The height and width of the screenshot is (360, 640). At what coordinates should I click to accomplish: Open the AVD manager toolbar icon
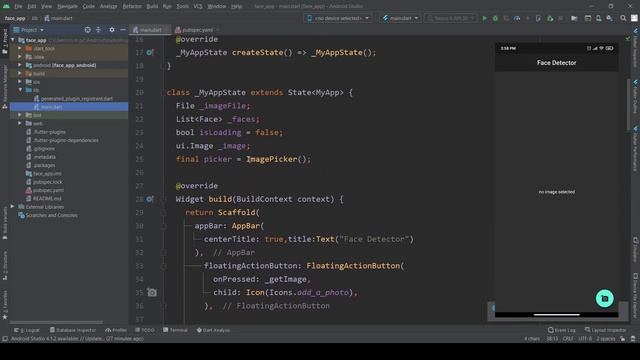[x=598, y=18]
